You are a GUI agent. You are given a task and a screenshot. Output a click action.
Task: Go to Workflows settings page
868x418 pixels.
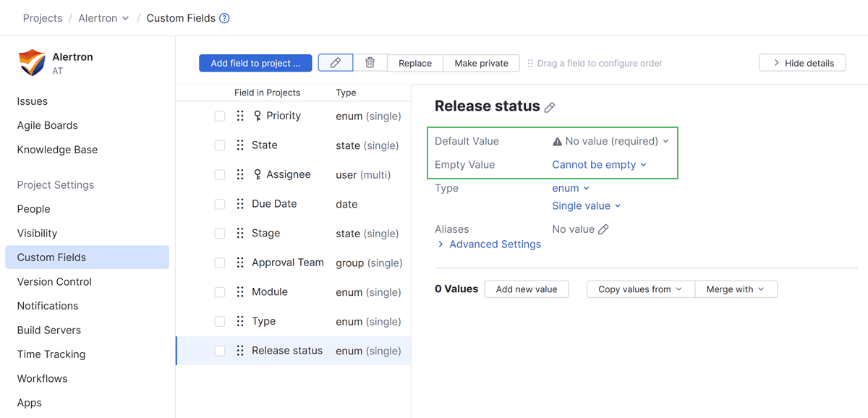(x=42, y=378)
